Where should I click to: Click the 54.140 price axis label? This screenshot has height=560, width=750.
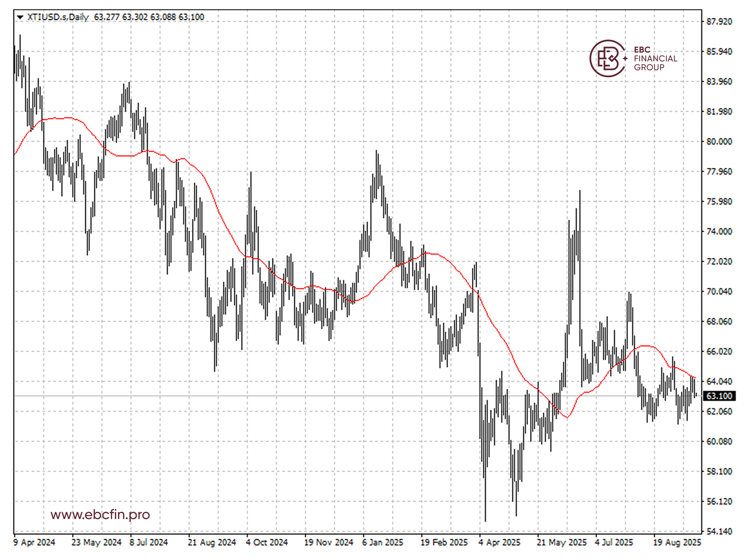pyautogui.click(x=719, y=532)
